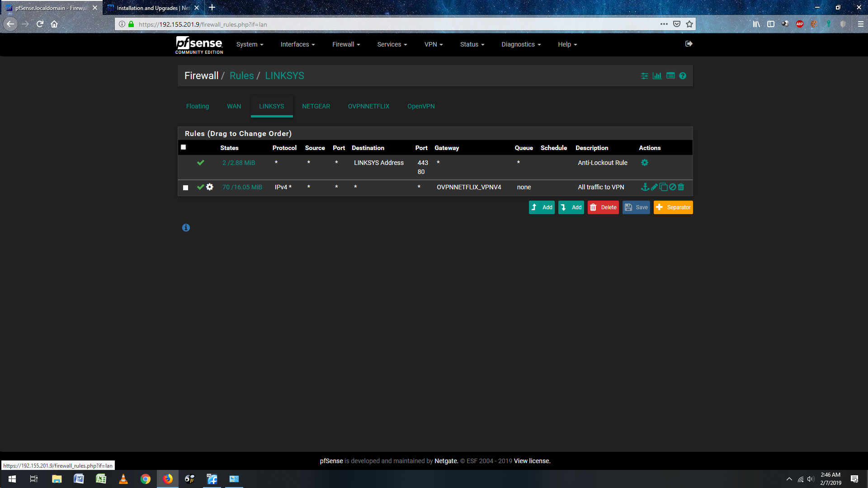Expand the Interfaces menu

[297, 44]
